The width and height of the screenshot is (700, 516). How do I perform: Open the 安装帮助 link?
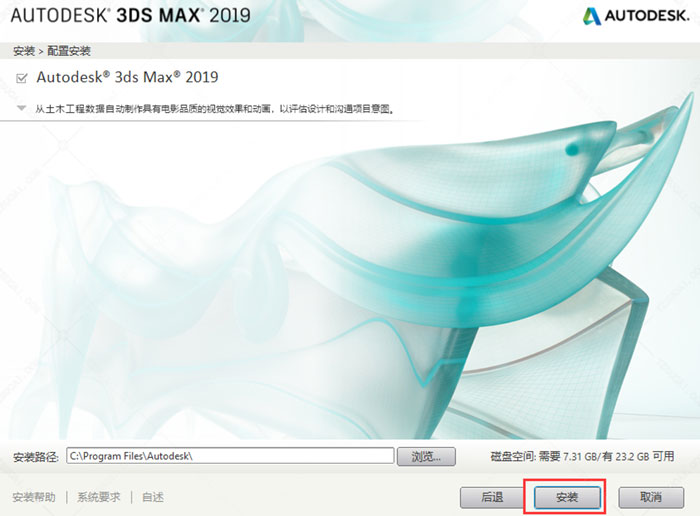coord(34,497)
